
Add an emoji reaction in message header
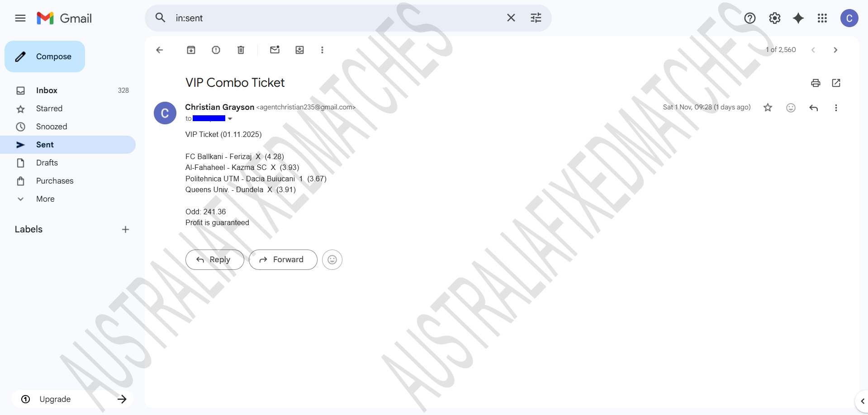[791, 108]
